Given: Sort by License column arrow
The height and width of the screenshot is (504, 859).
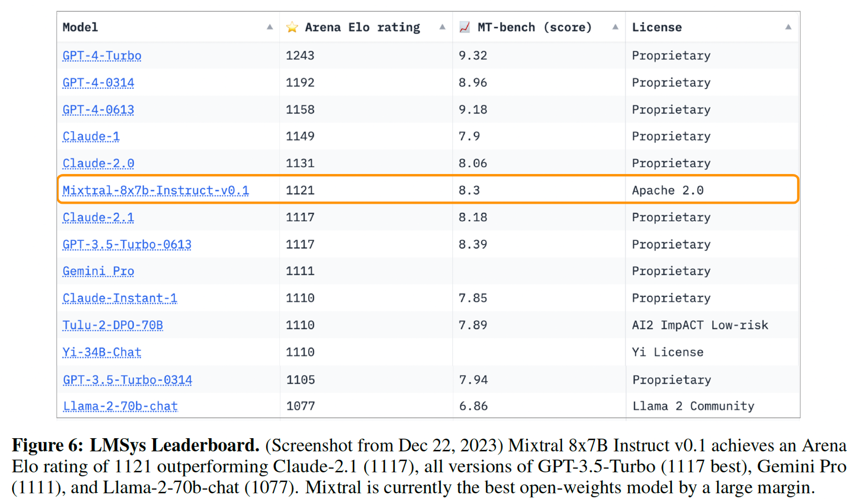Looking at the screenshot, I should coord(788,27).
